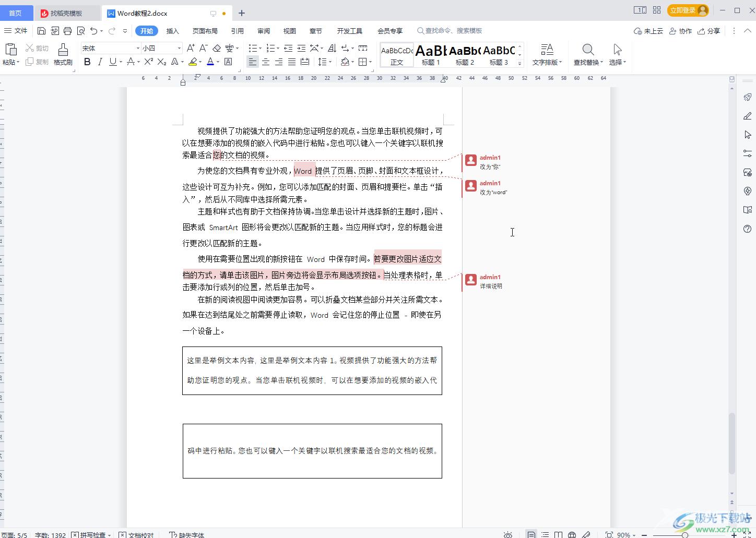Click the Print icon
The image size is (756, 538).
coord(67,31)
